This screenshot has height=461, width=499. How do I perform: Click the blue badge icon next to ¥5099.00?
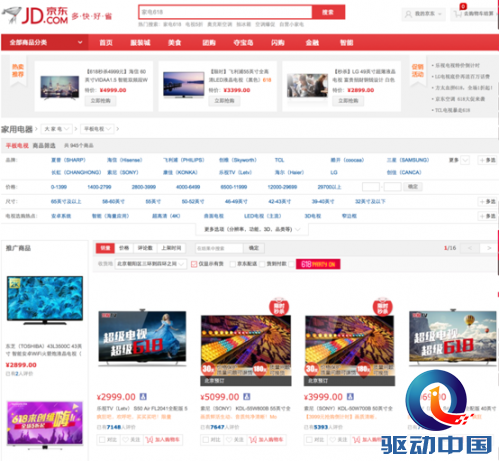247,397
